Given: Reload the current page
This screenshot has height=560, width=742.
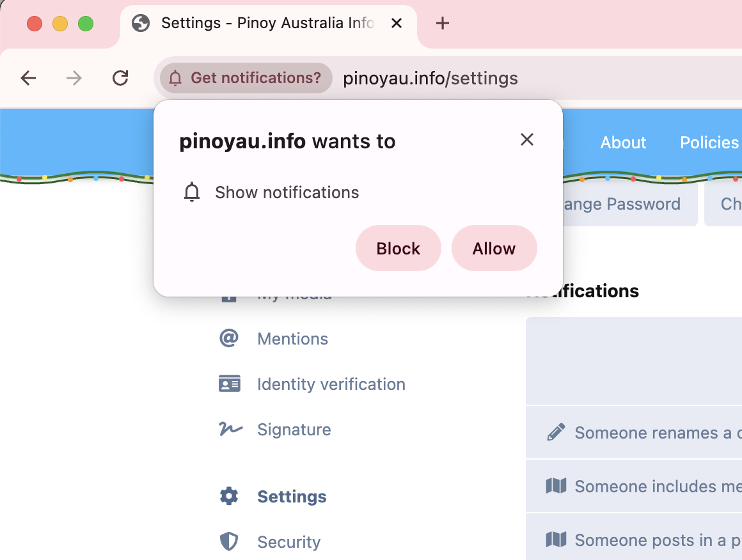Looking at the screenshot, I should [120, 78].
